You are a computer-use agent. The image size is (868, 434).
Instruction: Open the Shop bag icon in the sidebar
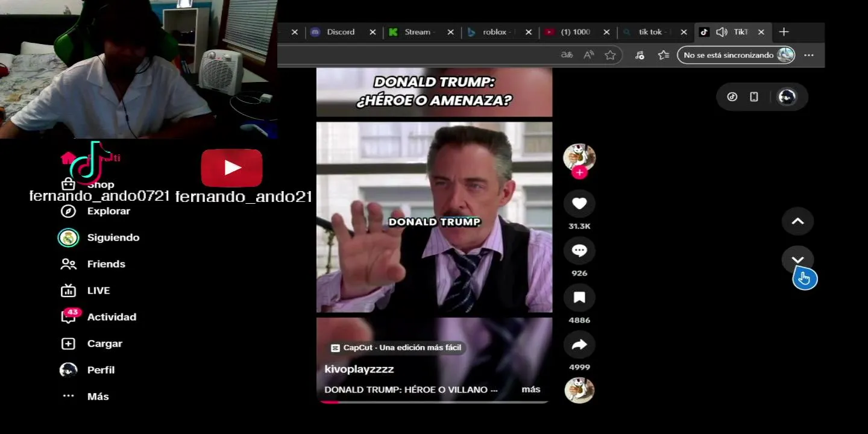point(68,184)
